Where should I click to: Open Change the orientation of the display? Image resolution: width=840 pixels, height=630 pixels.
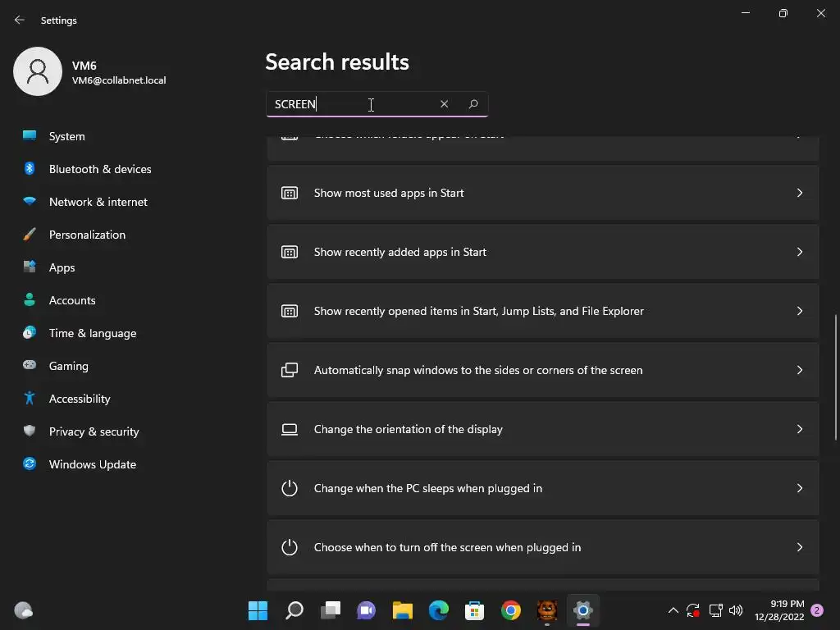[x=542, y=429]
